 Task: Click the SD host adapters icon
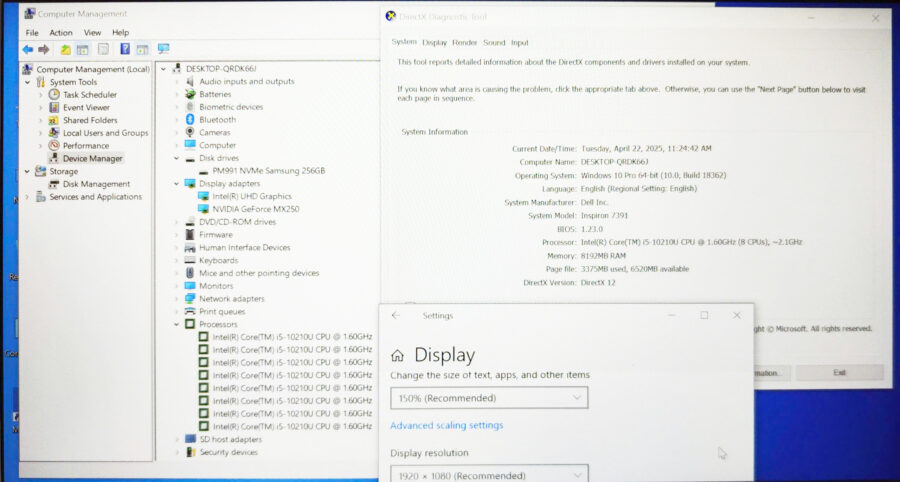(x=190, y=439)
